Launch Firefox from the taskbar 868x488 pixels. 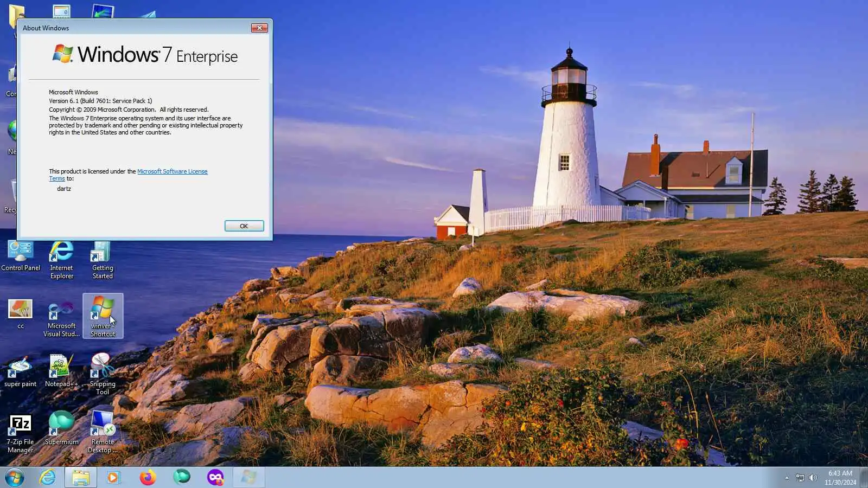148,478
